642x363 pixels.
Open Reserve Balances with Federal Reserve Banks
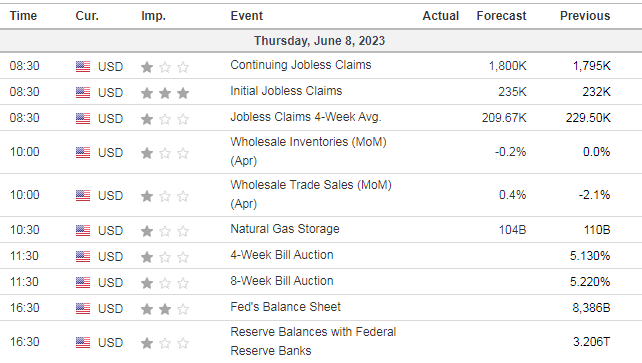click(x=313, y=341)
